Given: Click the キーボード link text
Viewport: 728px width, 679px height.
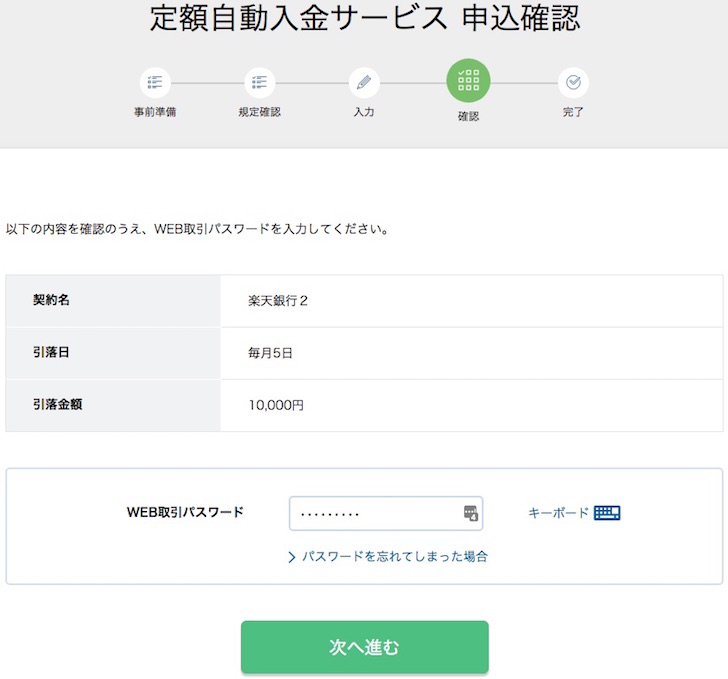Looking at the screenshot, I should [x=559, y=513].
